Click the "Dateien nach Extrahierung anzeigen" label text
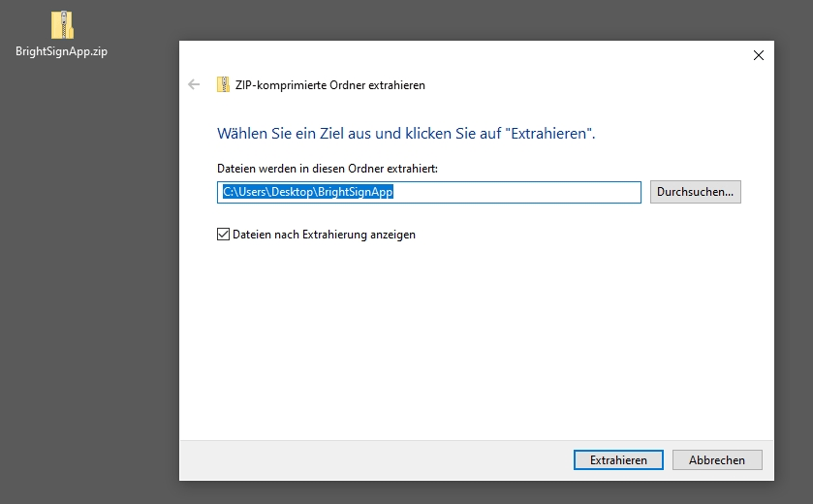The image size is (813, 504). click(324, 235)
